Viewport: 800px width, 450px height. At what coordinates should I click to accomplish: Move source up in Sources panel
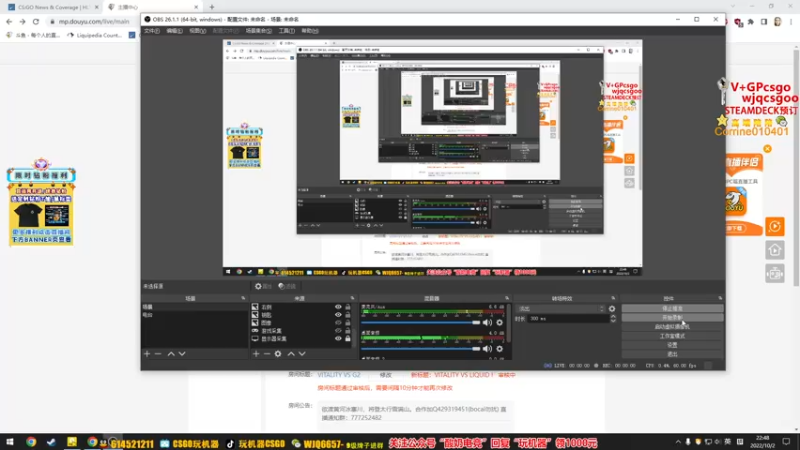[291, 354]
